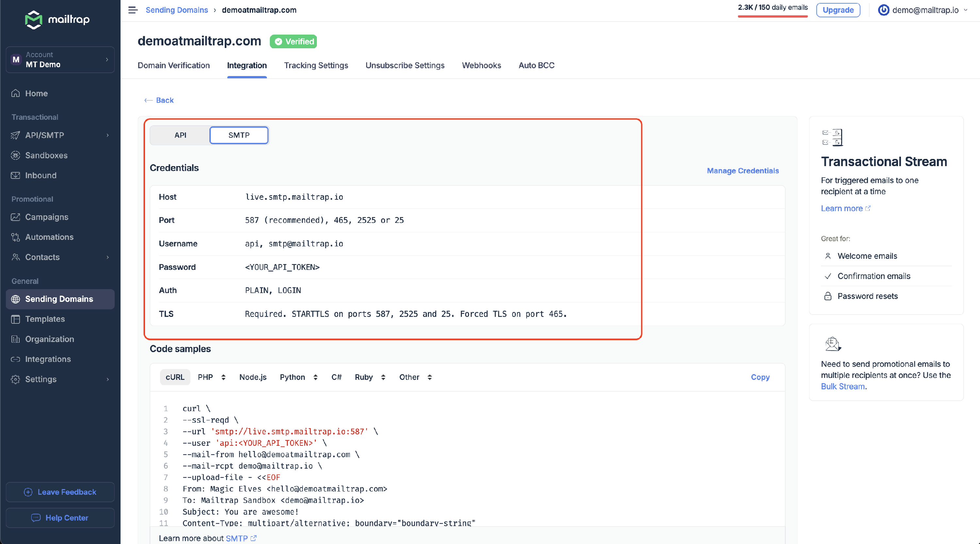
Task: Click the Manage Credentials link
Action: click(x=742, y=171)
